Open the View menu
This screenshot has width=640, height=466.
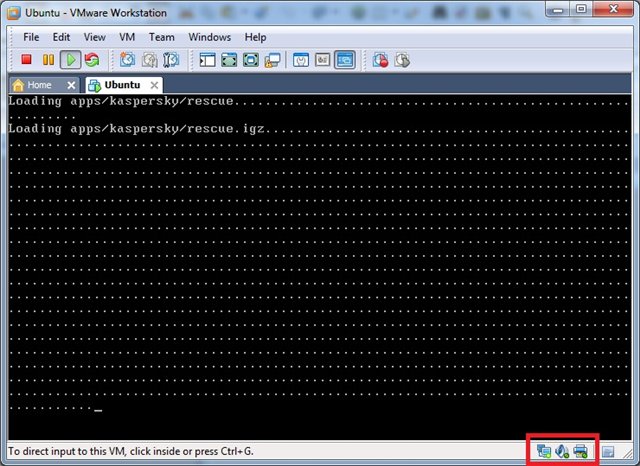pyautogui.click(x=95, y=37)
